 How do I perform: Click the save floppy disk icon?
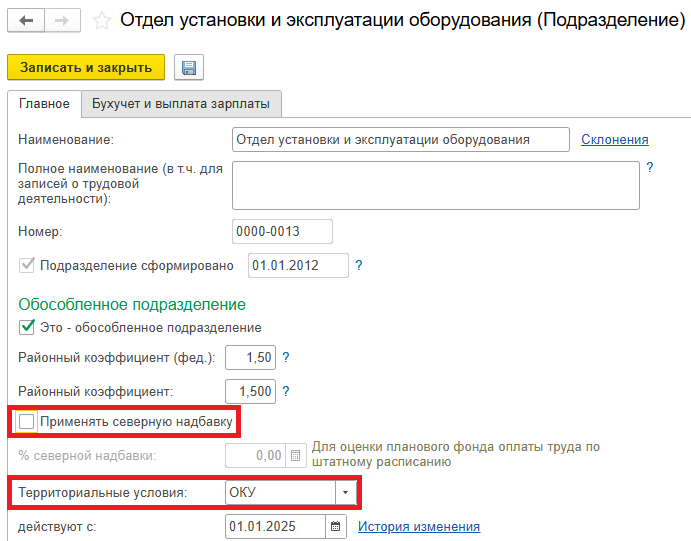coord(188,67)
